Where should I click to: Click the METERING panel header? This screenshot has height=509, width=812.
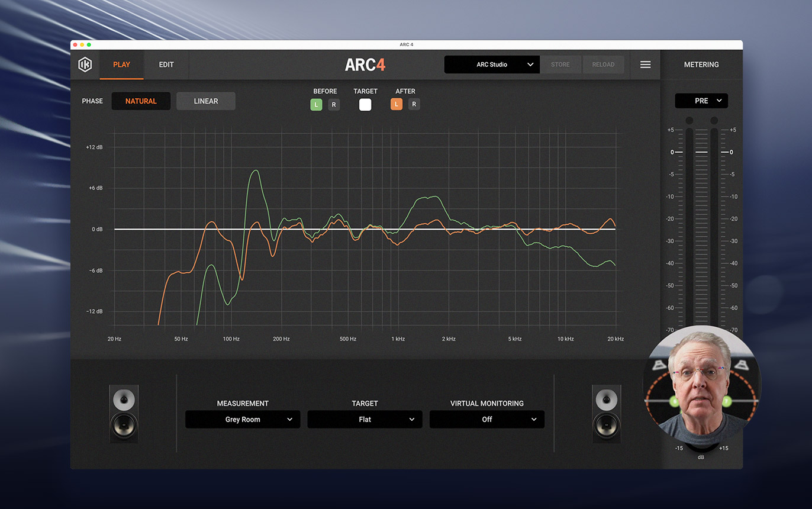pyautogui.click(x=701, y=65)
